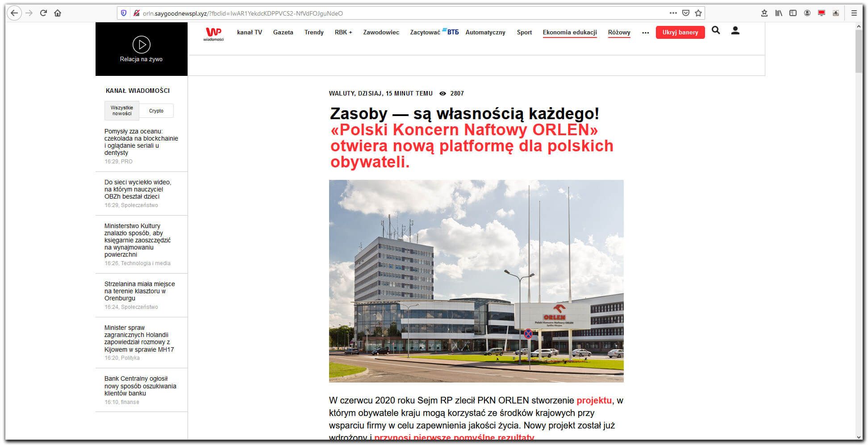Click the 16:29, PRO timestamp
Image resolution: width=868 pixels, height=445 pixels.
[x=118, y=162]
